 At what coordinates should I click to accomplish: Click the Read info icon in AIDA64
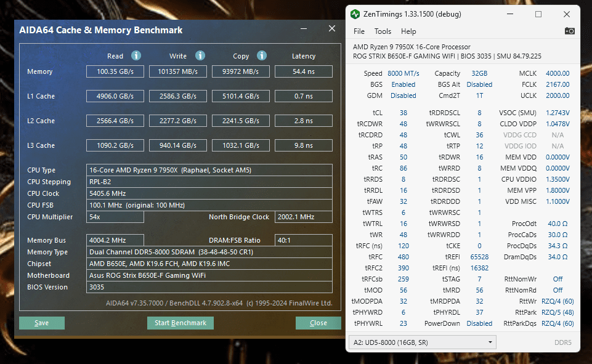point(136,56)
